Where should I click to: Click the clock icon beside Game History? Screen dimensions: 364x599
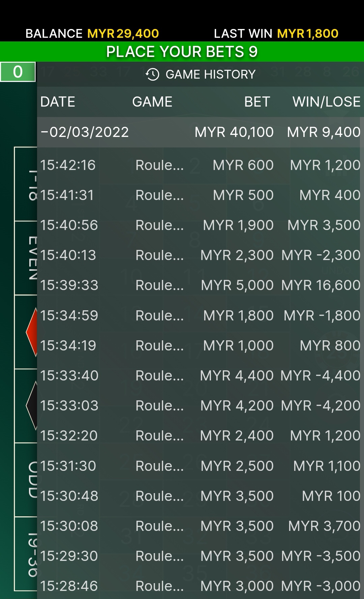(x=152, y=74)
